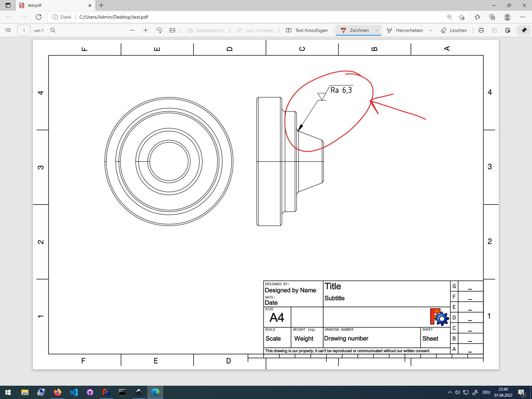Click the Löschen eraser button
This screenshot has height=399, width=532.
(454, 30)
